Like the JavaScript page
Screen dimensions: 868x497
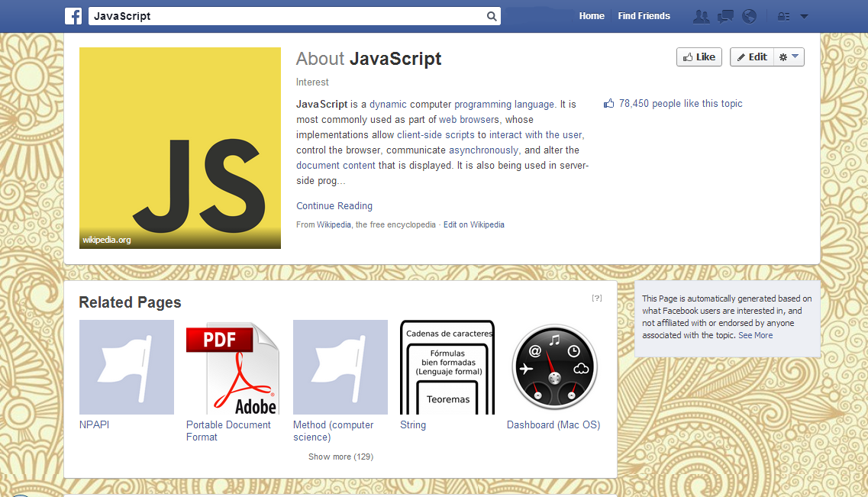(x=699, y=57)
